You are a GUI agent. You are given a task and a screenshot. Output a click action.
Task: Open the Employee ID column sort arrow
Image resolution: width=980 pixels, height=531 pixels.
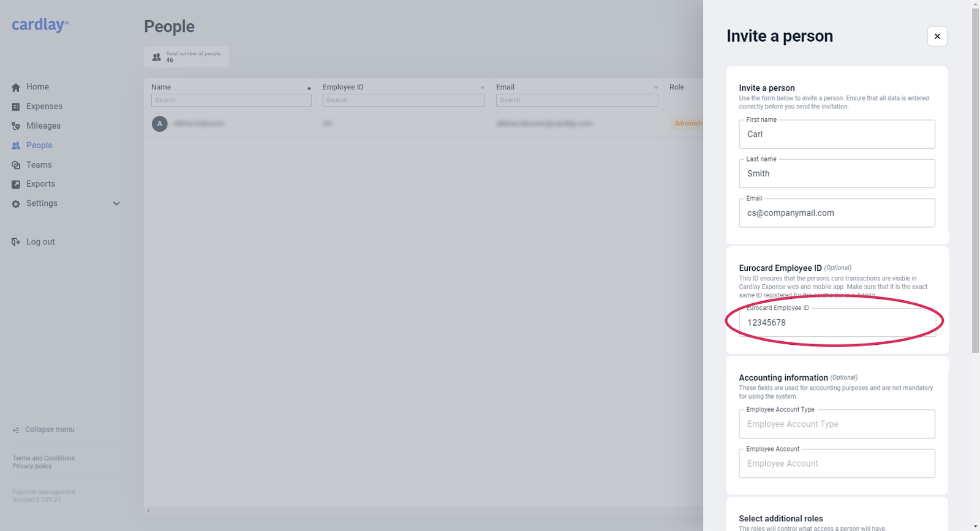482,88
